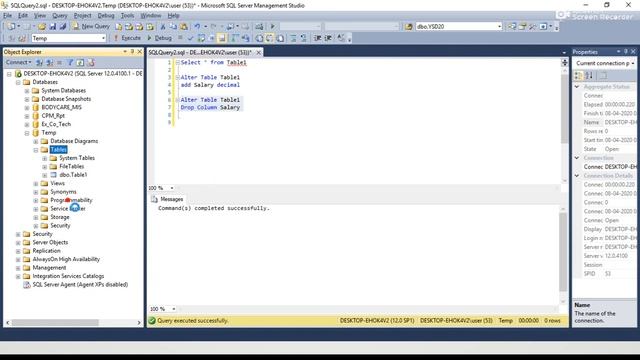Pin the Object Explorer panel
The image size is (640, 360).
coord(132,52)
